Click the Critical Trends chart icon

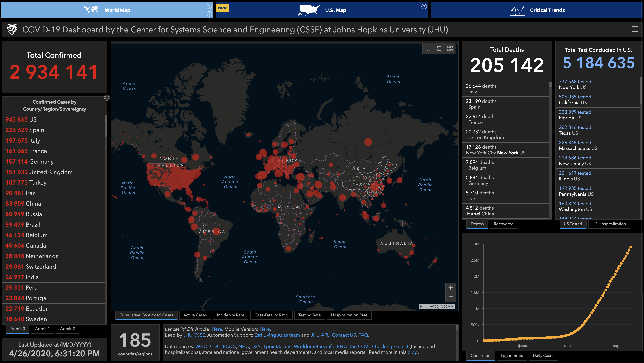tap(517, 10)
